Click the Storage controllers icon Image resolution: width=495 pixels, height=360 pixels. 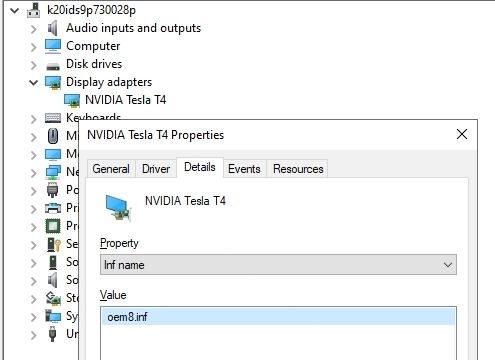tap(53, 298)
